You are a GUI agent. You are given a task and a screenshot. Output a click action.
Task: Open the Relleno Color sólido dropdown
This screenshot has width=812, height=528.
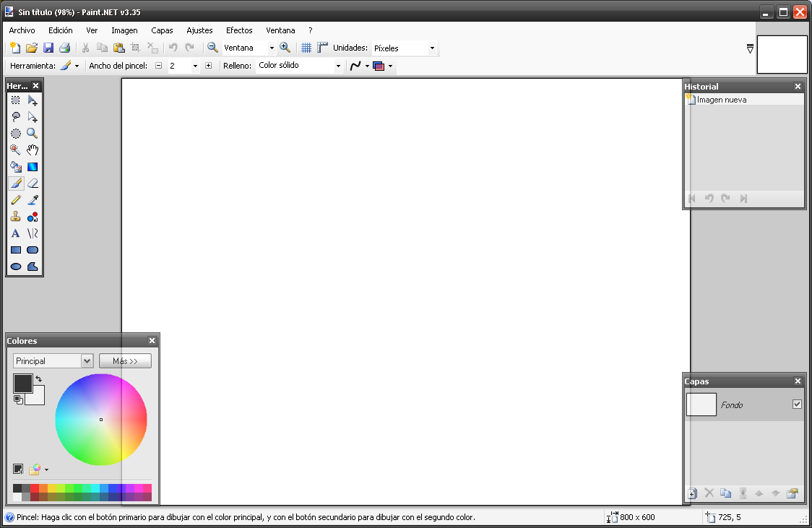338,66
